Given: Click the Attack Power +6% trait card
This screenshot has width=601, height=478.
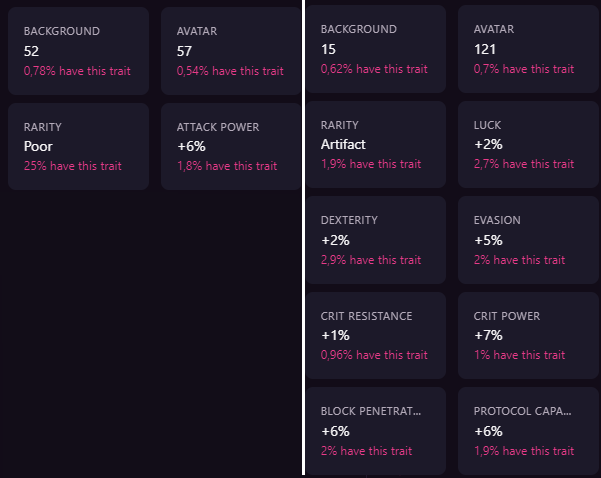Looking at the screenshot, I should (x=230, y=146).
